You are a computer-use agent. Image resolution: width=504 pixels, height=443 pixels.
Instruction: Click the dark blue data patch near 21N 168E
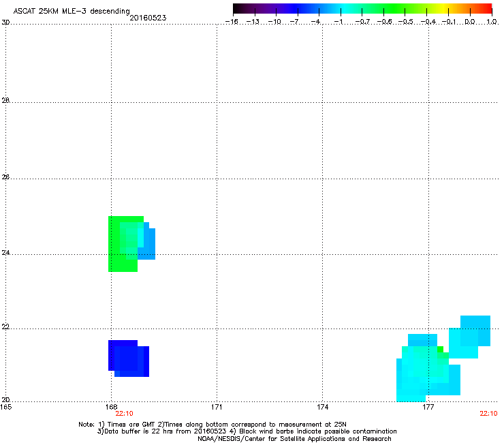coord(129,358)
